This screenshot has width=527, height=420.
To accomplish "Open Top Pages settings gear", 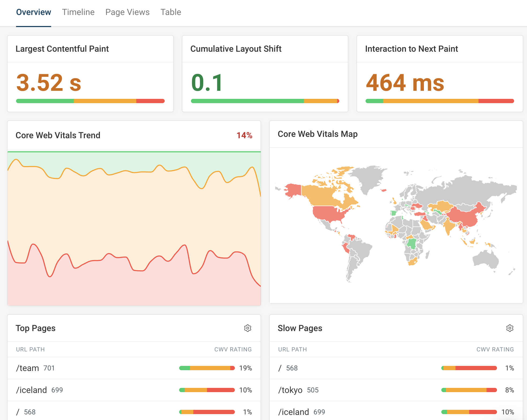I will [247, 328].
